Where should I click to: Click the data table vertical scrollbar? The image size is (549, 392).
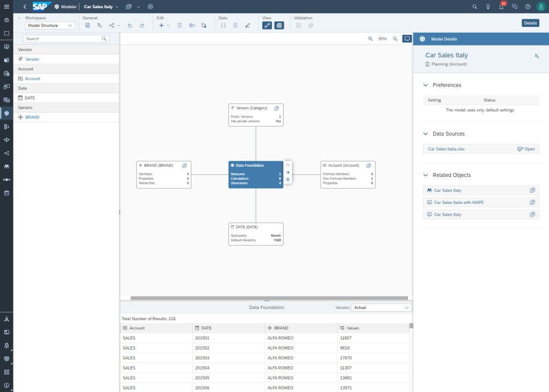tap(411, 326)
